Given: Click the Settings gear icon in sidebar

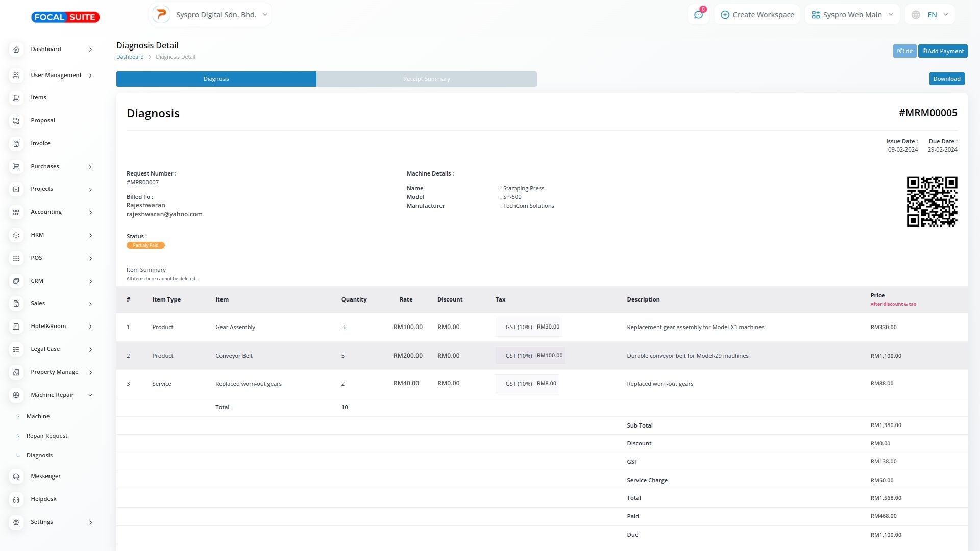Looking at the screenshot, I should click(16, 522).
